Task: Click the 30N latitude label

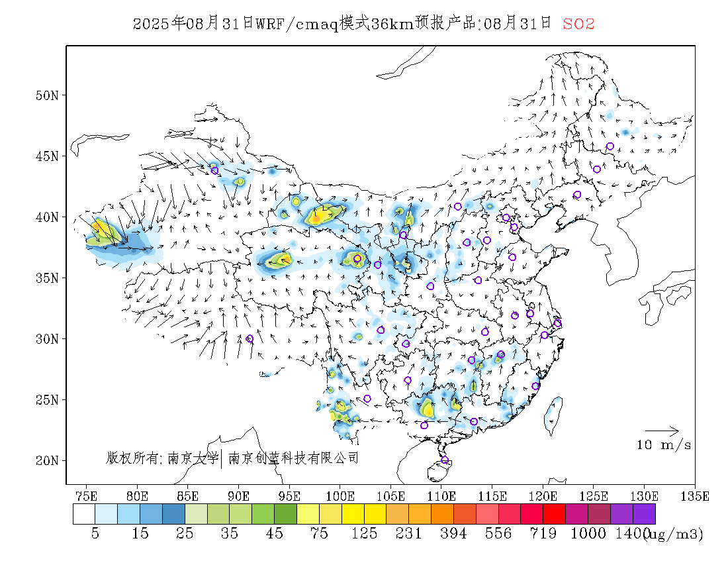Action: coord(48,339)
